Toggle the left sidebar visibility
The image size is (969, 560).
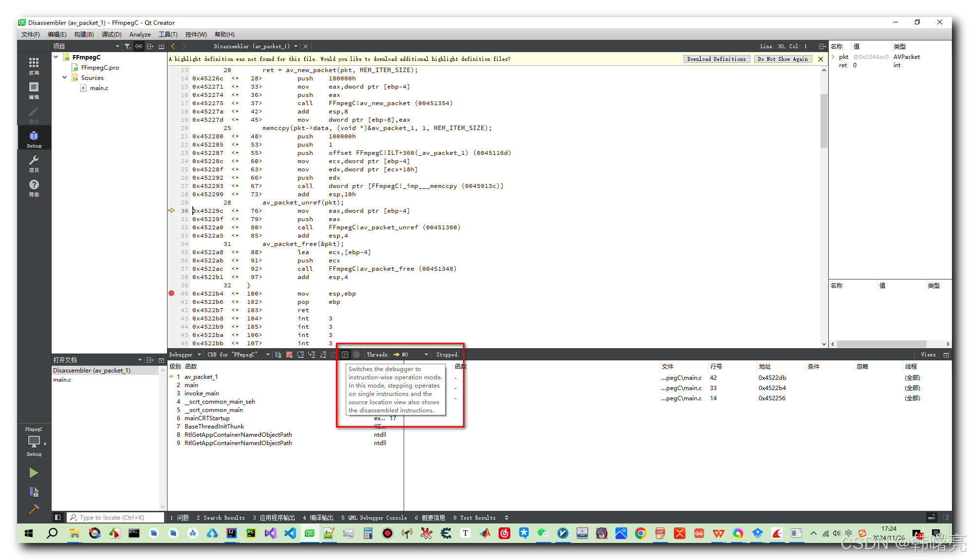(57, 517)
